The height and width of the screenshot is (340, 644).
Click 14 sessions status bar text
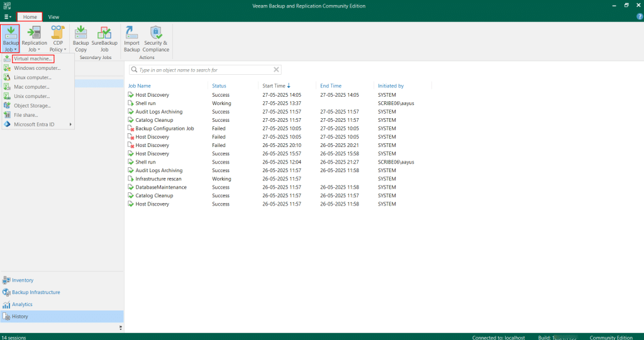click(x=14, y=337)
